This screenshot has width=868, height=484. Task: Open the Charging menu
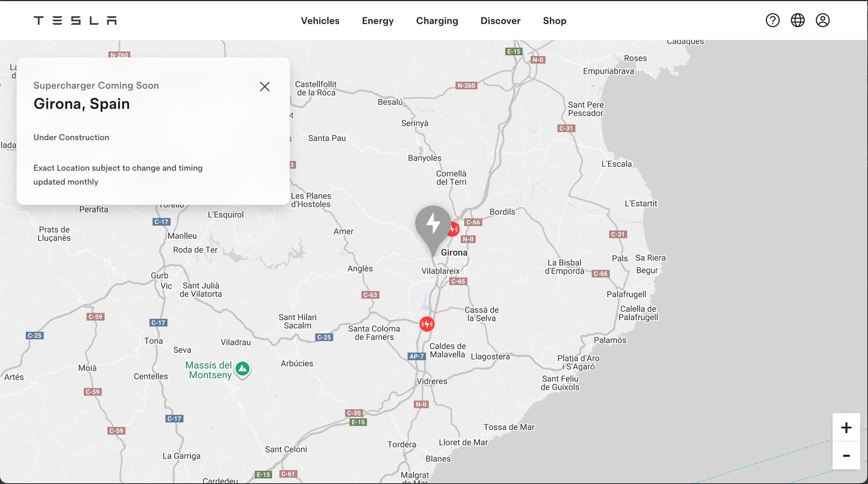(x=437, y=21)
